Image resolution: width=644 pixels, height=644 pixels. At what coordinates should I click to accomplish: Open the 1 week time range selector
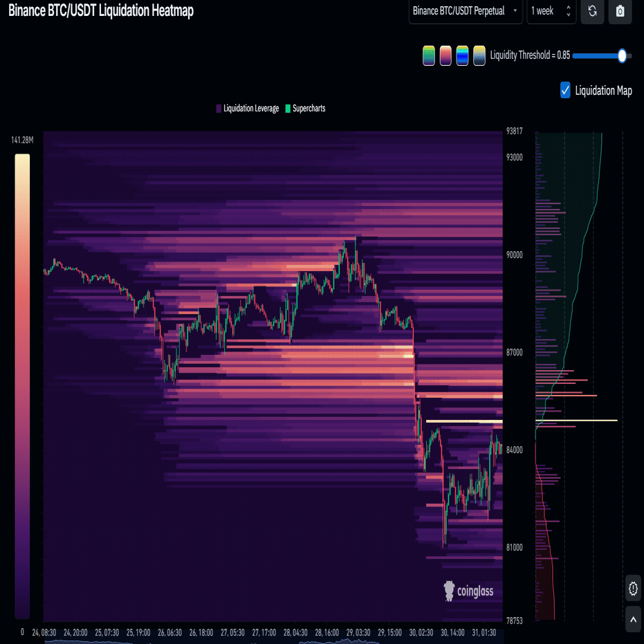[551, 11]
